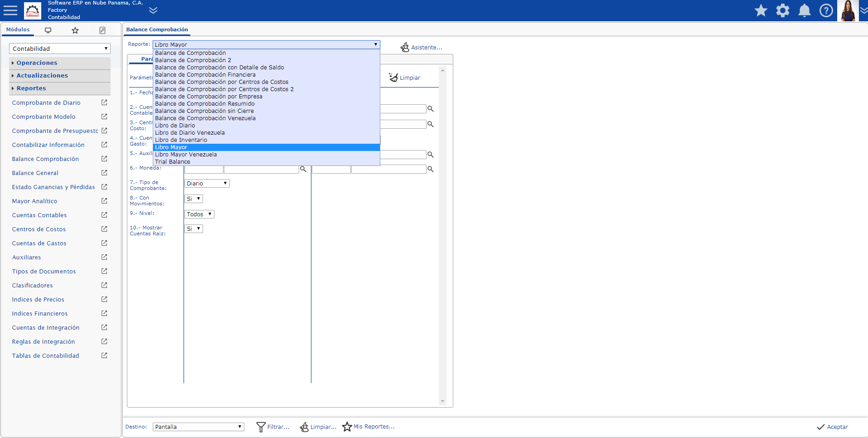Open Mostrar Cuentas Raíz Si dropdown
This screenshot has height=438, width=868.
194,229
